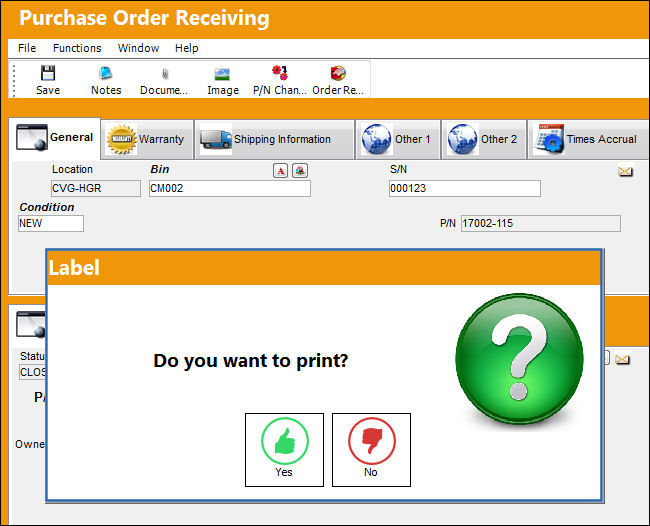The width and height of the screenshot is (650, 526).
Task: Open the Image toolbar icon
Action: pos(223,80)
